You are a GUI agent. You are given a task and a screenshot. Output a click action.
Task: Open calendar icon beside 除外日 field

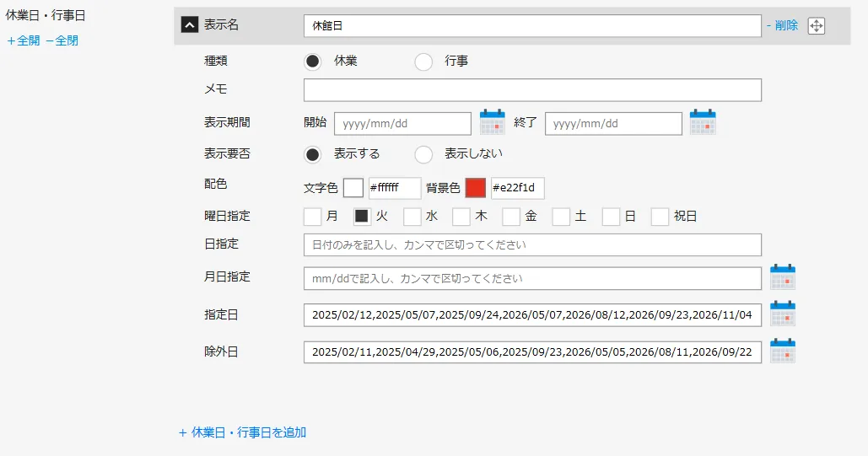coord(782,351)
